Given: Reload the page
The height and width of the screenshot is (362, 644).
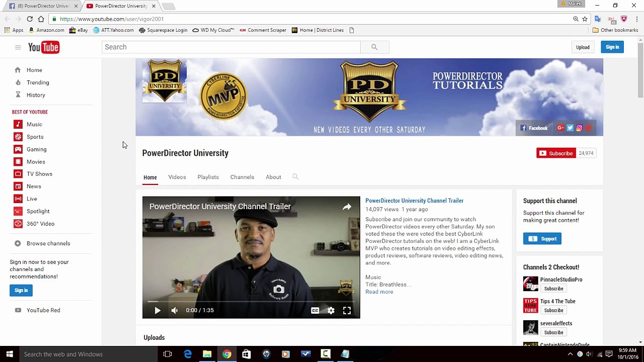Looking at the screenshot, I should coord(30,19).
